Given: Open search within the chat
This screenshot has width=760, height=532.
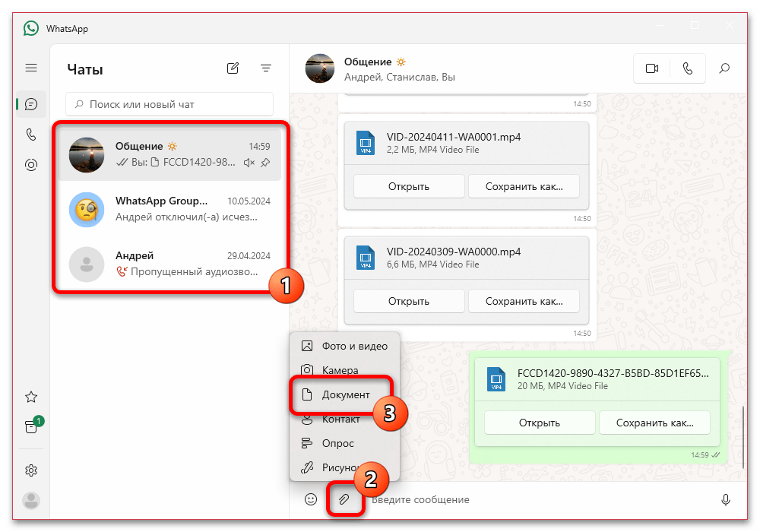Looking at the screenshot, I should click(x=724, y=69).
